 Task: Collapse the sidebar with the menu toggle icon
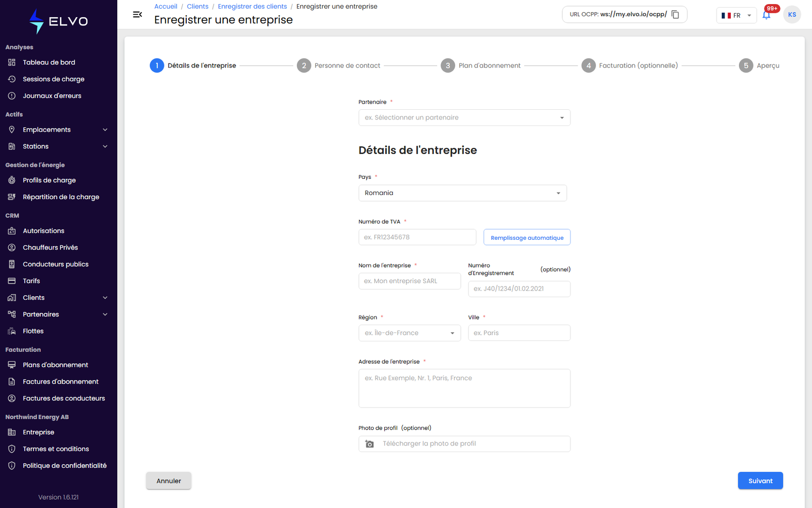[x=137, y=14]
